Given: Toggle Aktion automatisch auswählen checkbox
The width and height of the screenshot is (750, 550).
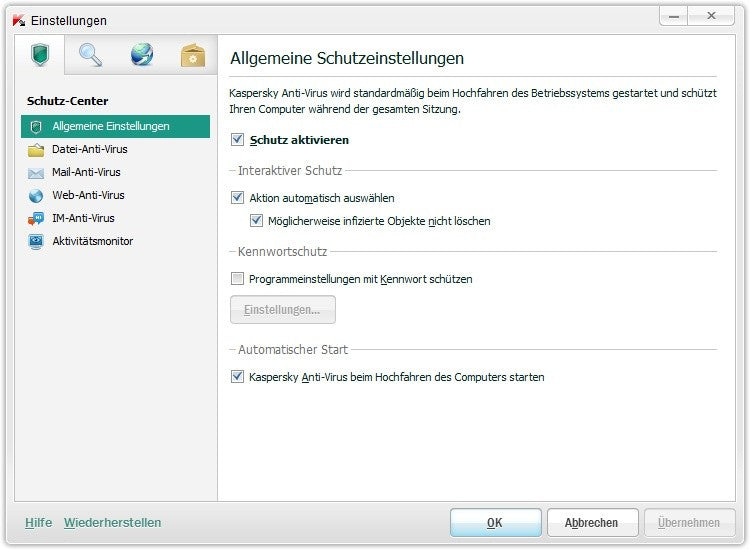Looking at the screenshot, I should (237, 198).
